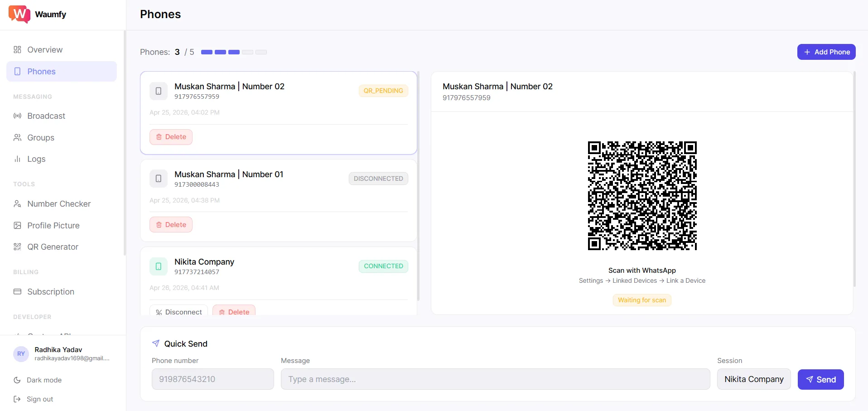Open the Subscription billing page
The height and width of the screenshot is (411, 868).
50,292
